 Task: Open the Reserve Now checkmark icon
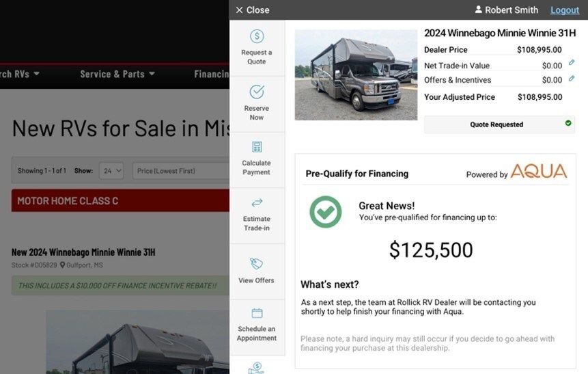click(257, 92)
